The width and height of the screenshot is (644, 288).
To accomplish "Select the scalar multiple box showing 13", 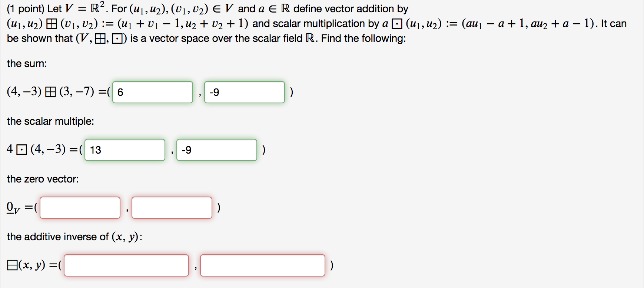I will (125, 150).
